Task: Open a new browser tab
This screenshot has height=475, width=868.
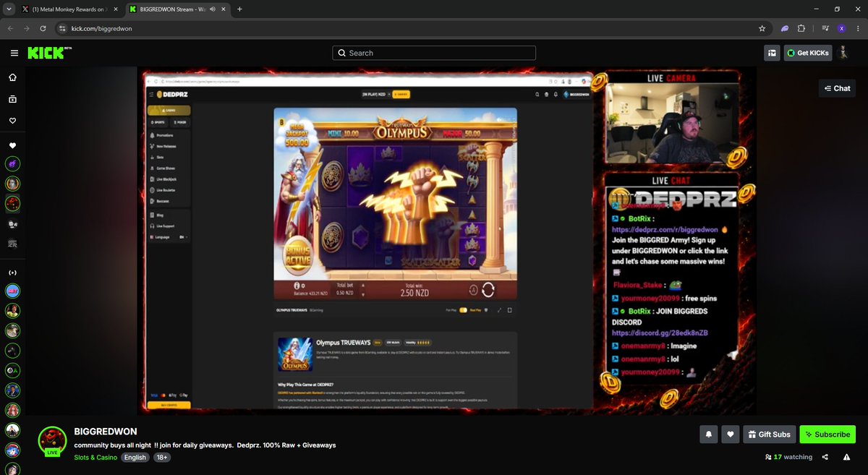Action: 239,9
